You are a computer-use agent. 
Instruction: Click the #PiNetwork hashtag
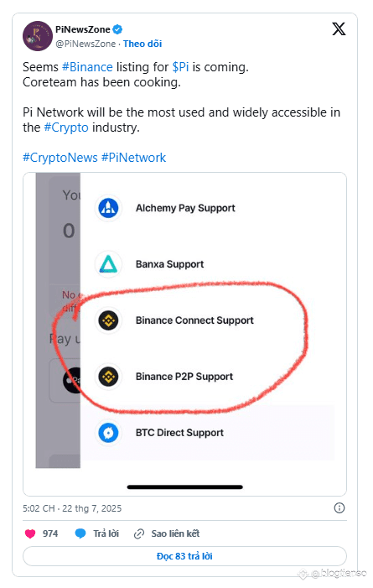133,158
